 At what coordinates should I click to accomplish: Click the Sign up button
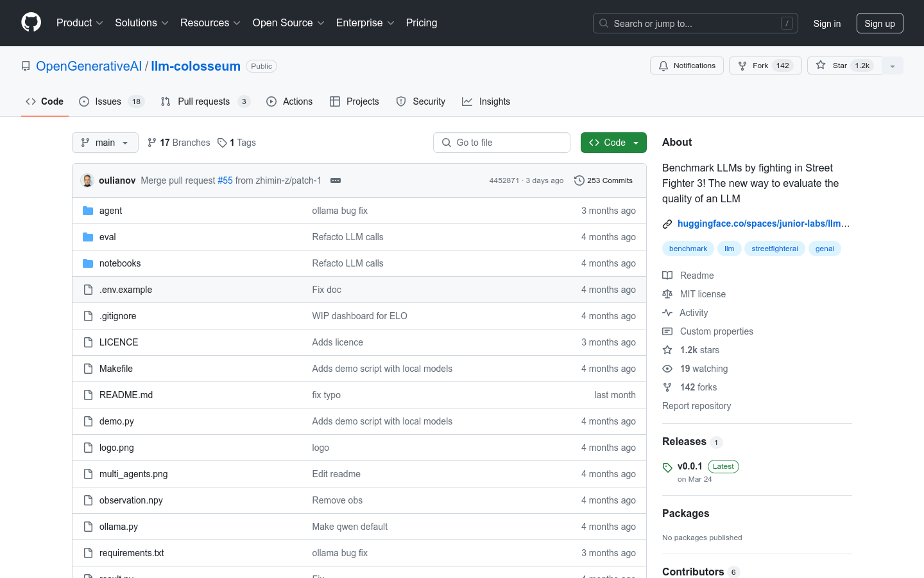879,23
